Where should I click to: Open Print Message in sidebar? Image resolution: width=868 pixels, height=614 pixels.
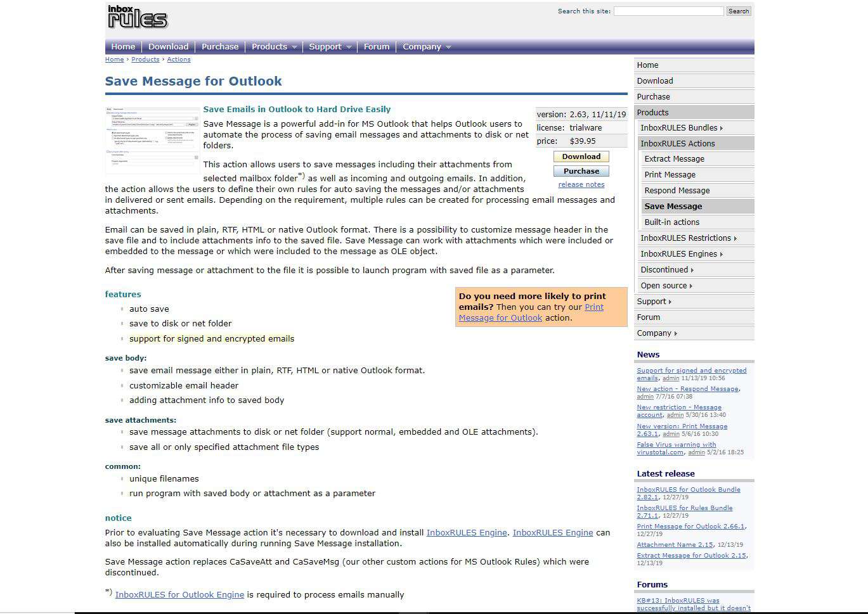point(698,175)
